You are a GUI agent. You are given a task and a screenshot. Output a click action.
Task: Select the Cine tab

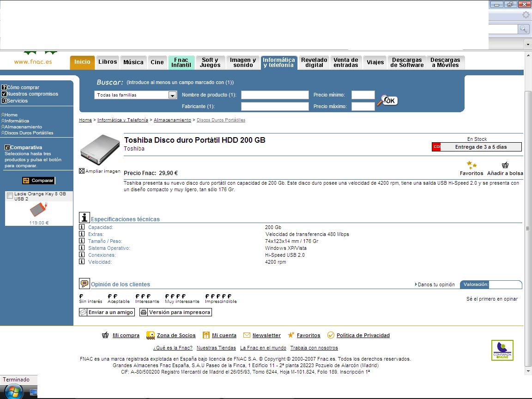157,62
